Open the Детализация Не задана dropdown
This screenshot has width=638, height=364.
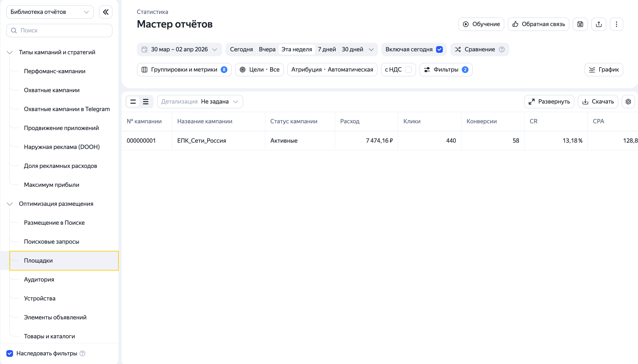(x=200, y=101)
